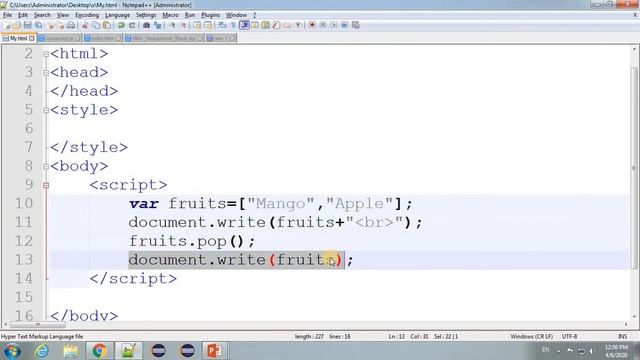The image size is (640, 360).
Task: Open the Windows Start menu
Action: tap(13, 351)
